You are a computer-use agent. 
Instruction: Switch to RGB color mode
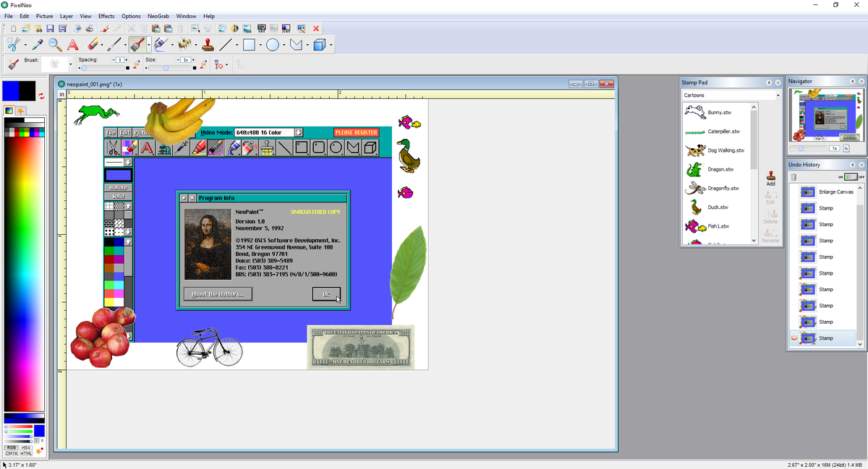[12, 447]
